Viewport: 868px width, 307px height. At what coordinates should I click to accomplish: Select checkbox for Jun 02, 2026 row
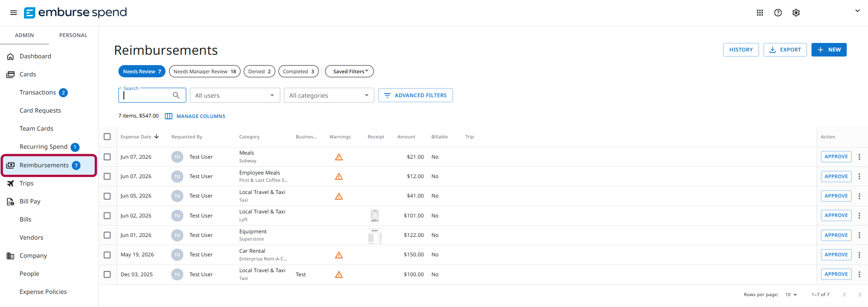coord(107,216)
